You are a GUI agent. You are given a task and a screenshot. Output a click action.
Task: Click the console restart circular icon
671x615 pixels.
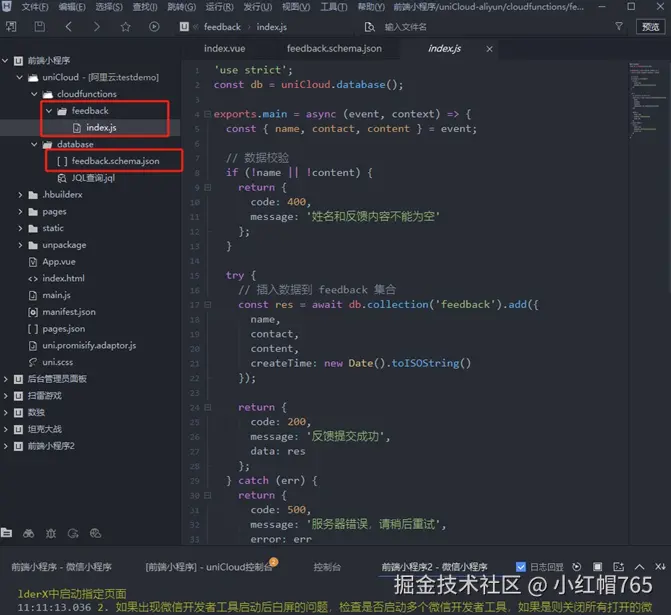[x=577, y=567]
